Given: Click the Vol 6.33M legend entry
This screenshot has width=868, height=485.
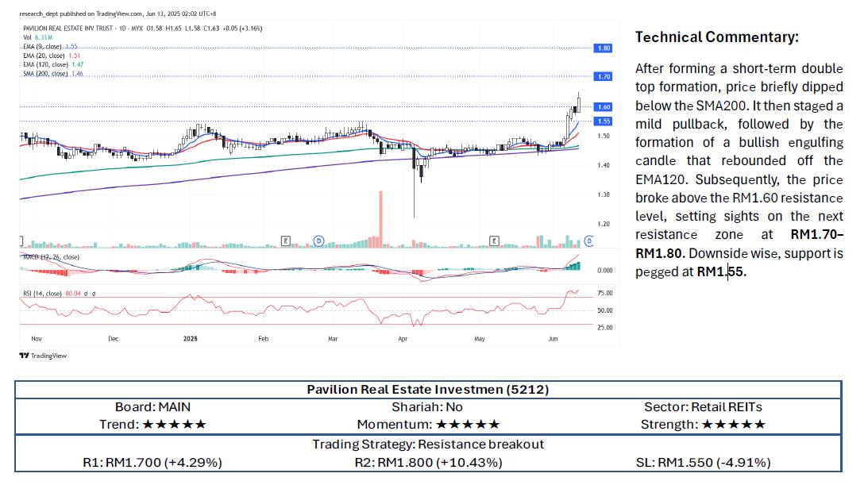Looking at the screenshot, I should [x=37, y=37].
